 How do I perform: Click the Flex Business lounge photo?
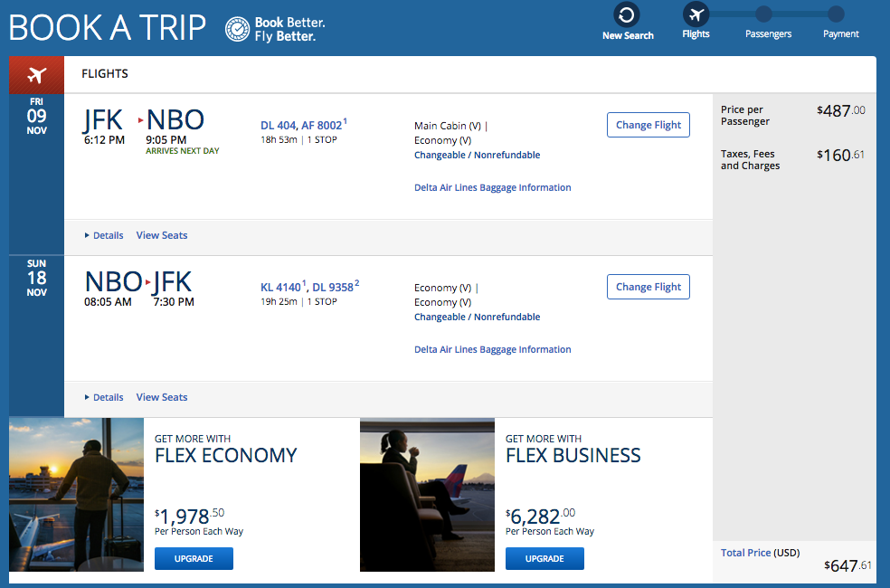427,494
